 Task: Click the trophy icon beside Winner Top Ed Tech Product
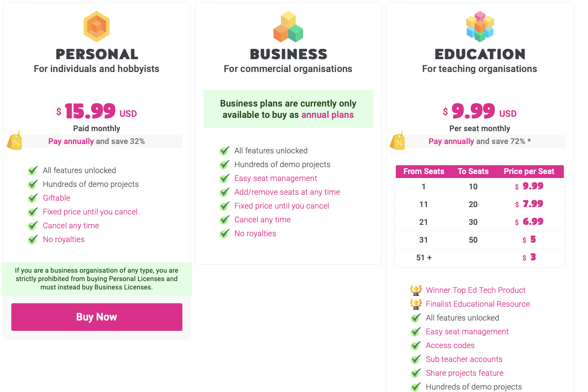point(416,290)
